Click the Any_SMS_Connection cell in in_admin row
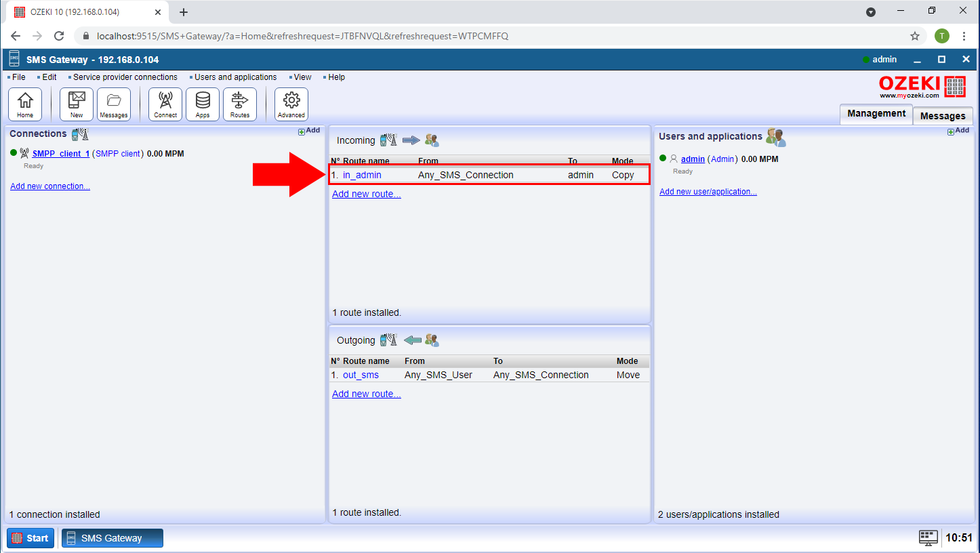This screenshot has height=553, width=980. pos(466,175)
